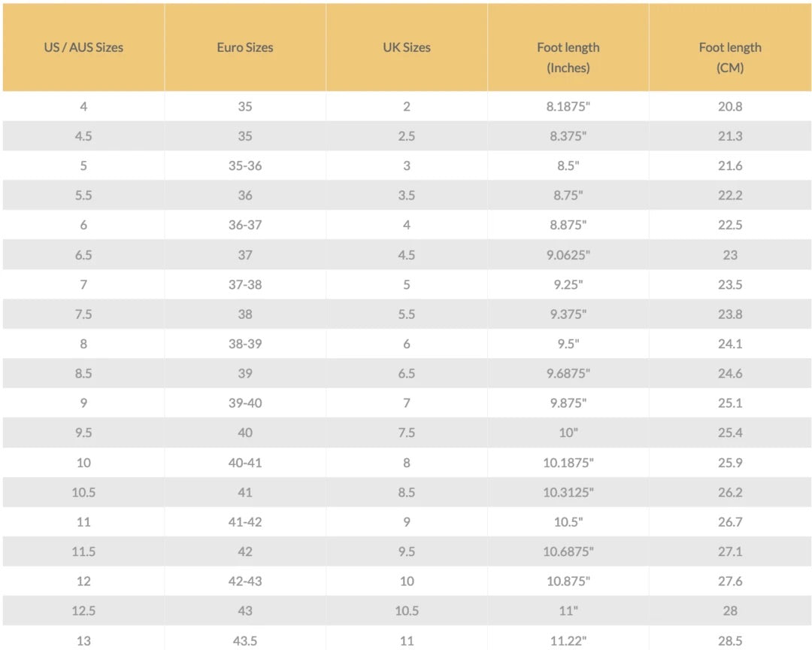The image size is (812, 650).
Task: Select the "Euro Sizes" column header
Action: [245, 47]
